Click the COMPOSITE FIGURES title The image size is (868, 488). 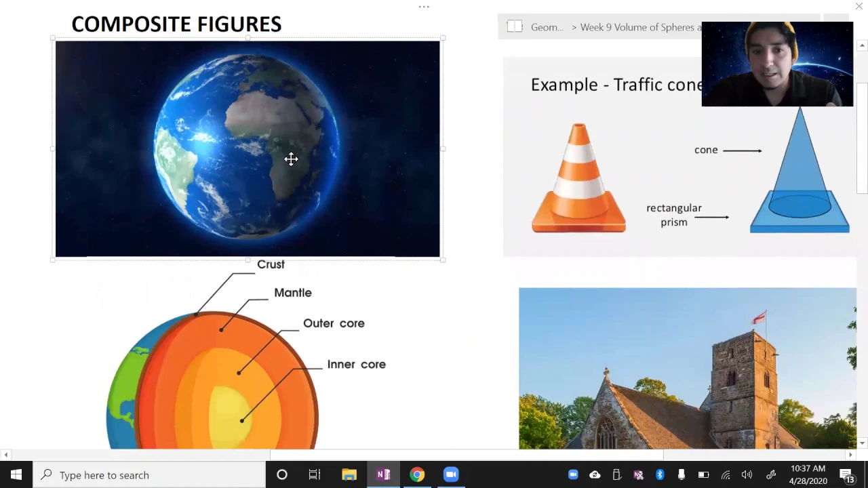176,24
